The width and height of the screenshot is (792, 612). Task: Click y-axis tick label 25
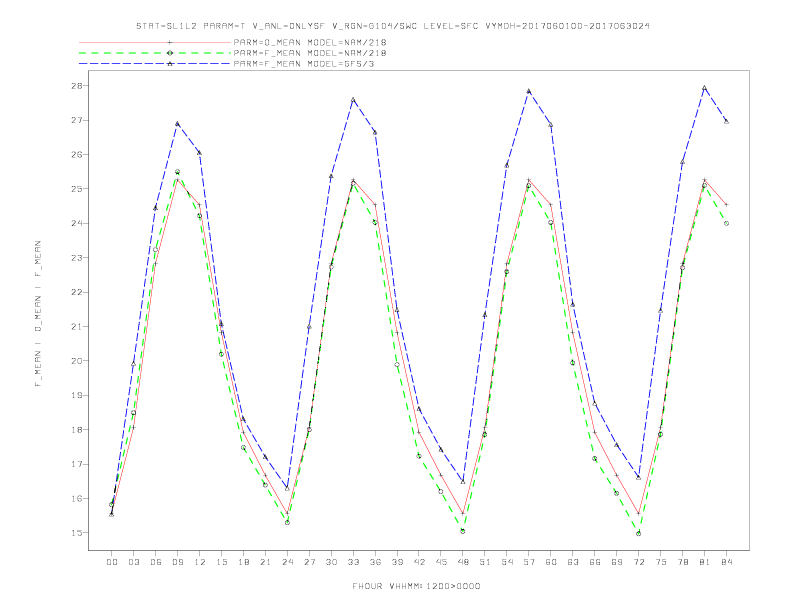click(x=76, y=189)
